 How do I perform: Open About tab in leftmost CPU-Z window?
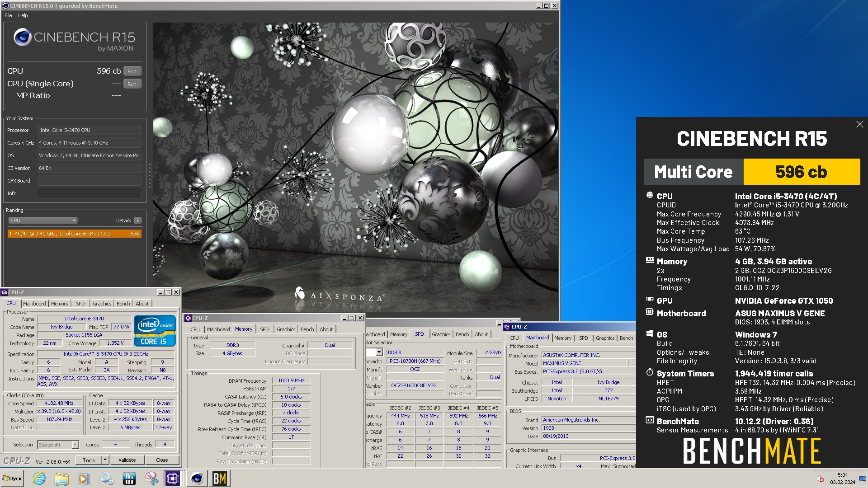[142, 304]
